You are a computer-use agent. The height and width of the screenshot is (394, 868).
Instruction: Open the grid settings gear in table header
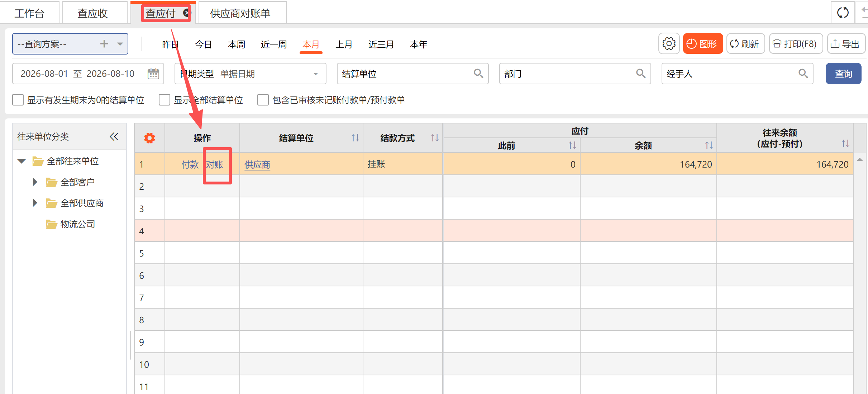click(149, 138)
